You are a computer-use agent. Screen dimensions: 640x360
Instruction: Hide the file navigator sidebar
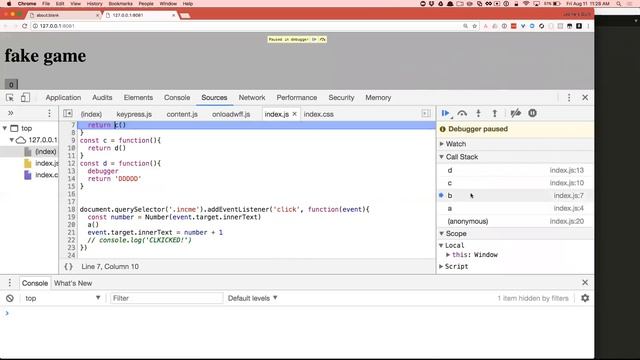pyautogui.click(x=68, y=113)
